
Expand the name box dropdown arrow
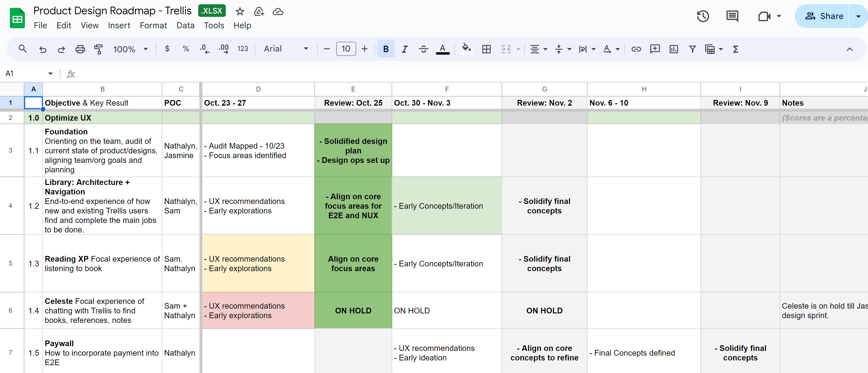(x=50, y=74)
